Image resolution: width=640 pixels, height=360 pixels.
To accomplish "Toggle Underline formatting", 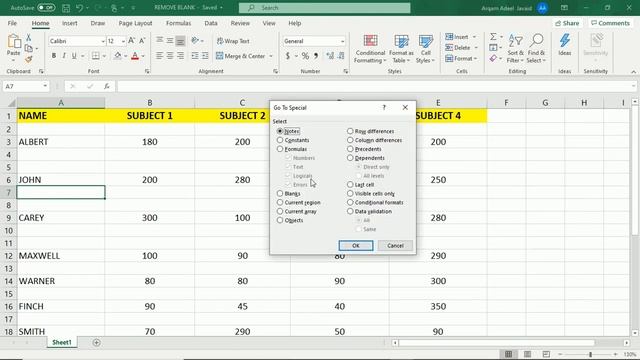I will [74, 56].
